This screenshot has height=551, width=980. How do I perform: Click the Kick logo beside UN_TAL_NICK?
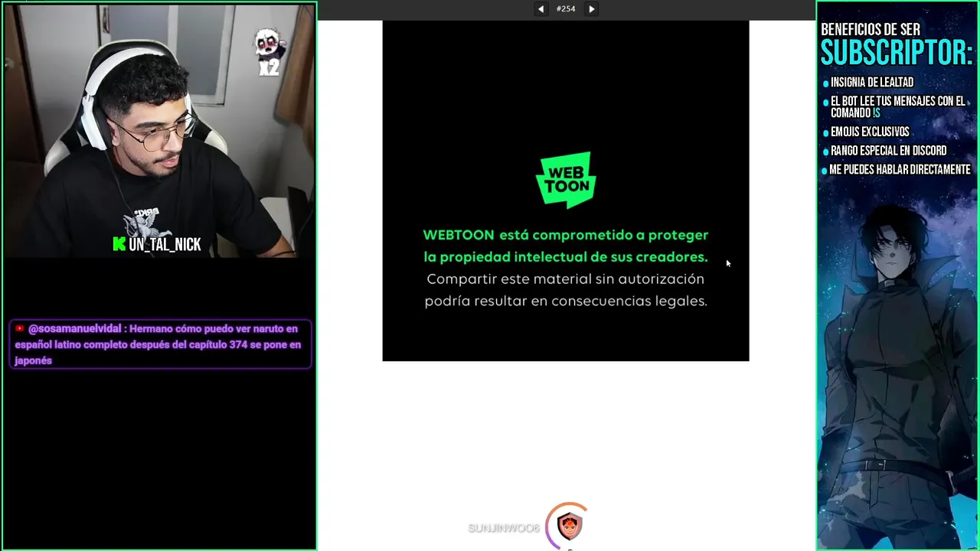coord(119,244)
